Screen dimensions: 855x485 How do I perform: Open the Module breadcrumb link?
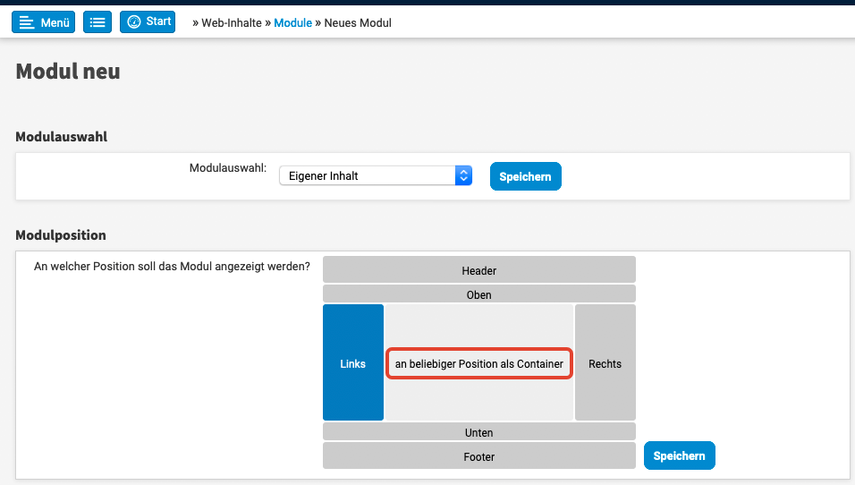292,22
